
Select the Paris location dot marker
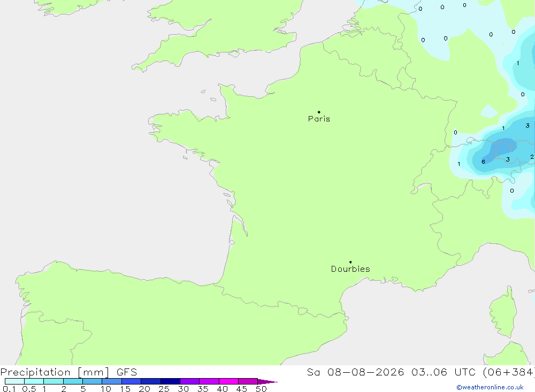(319, 112)
